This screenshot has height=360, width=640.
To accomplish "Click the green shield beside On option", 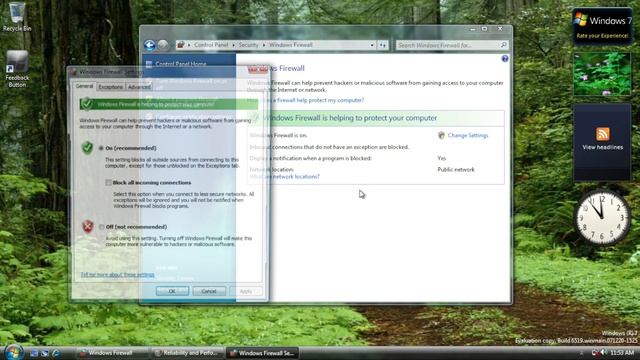I will coord(87,147).
